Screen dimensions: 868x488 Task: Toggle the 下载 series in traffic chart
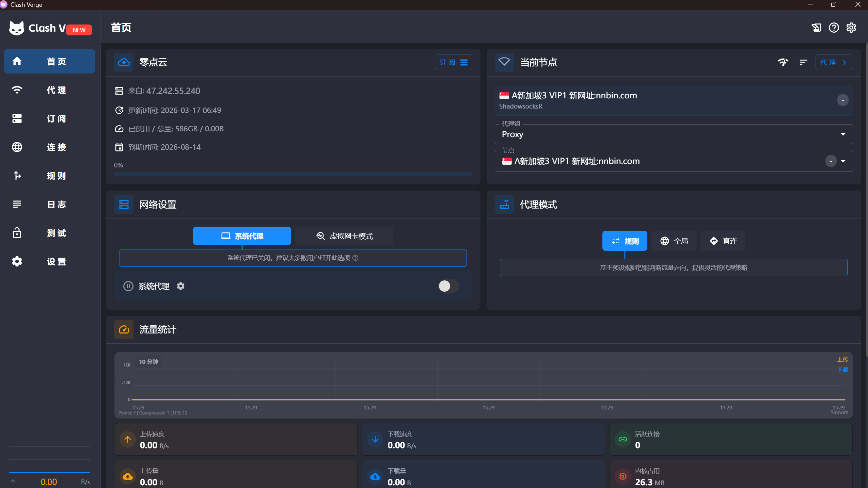(x=843, y=370)
